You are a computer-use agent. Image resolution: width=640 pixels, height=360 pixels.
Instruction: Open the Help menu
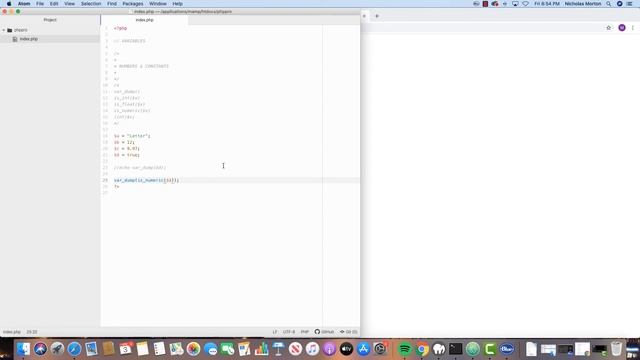point(178,4)
